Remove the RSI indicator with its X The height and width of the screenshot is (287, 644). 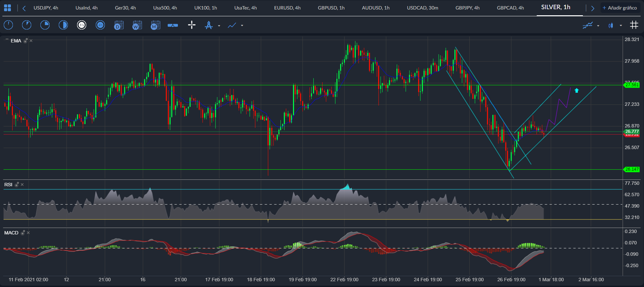coord(22,185)
